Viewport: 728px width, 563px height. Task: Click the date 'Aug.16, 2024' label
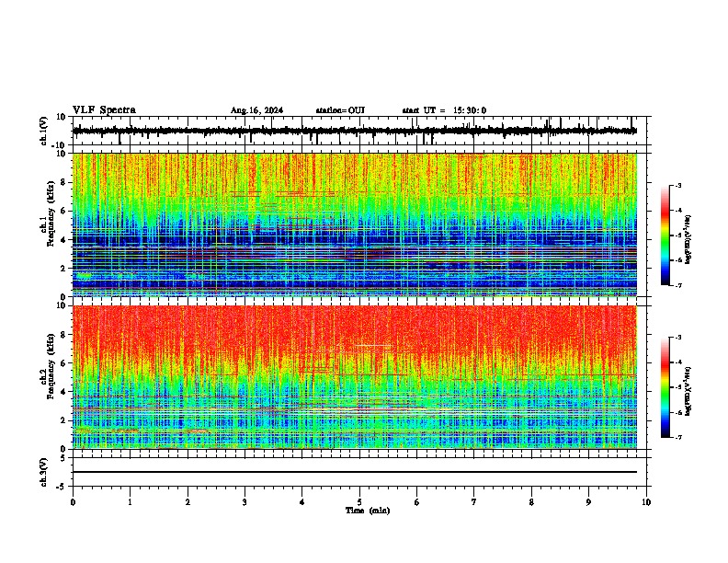point(256,110)
